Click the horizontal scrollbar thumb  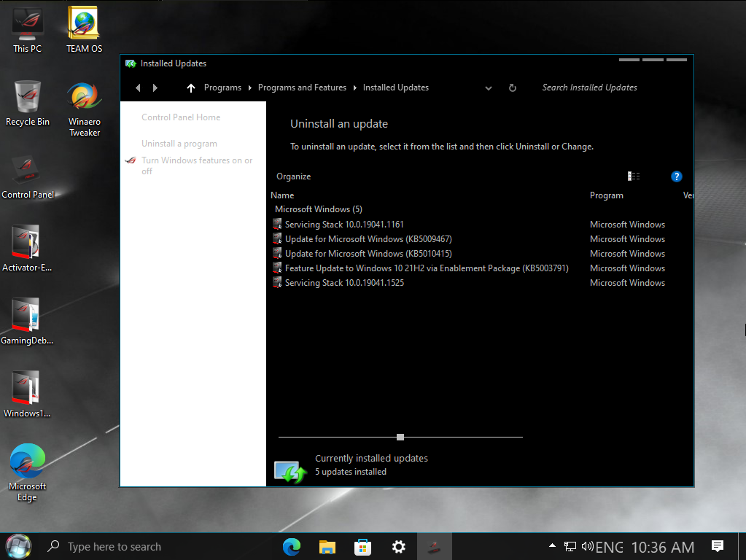400,437
